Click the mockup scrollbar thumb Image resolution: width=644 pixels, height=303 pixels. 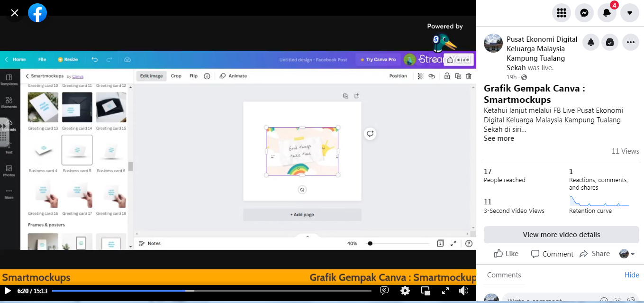[x=130, y=166]
